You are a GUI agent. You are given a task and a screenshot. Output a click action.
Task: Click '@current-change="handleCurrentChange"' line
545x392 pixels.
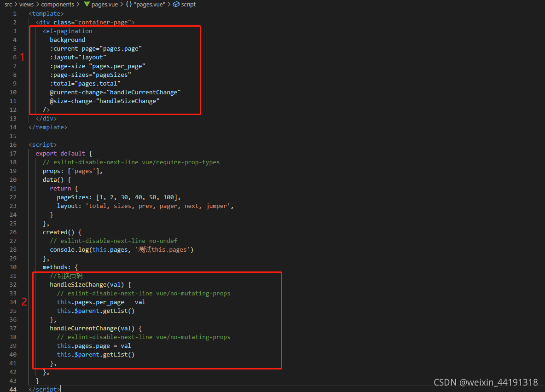[116, 92]
